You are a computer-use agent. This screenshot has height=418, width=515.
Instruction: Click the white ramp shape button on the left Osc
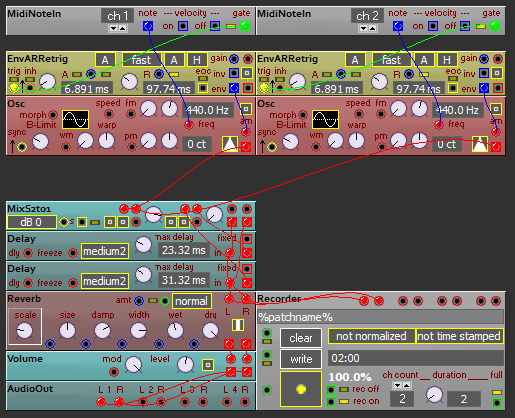pos(230,143)
